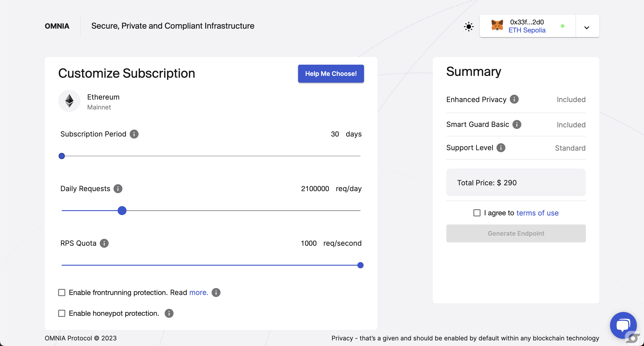Image resolution: width=644 pixels, height=346 pixels.
Task: Click the Customize Subscription heading
Action: [x=127, y=74]
